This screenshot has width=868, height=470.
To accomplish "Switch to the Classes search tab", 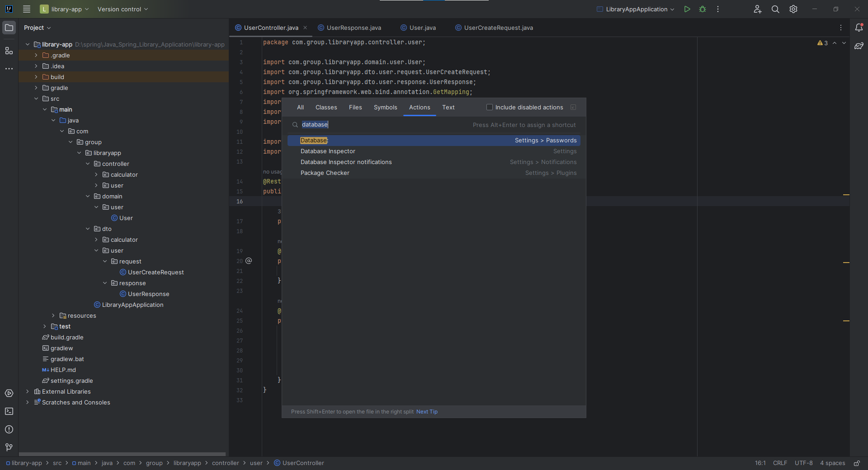I will (x=326, y=107).
